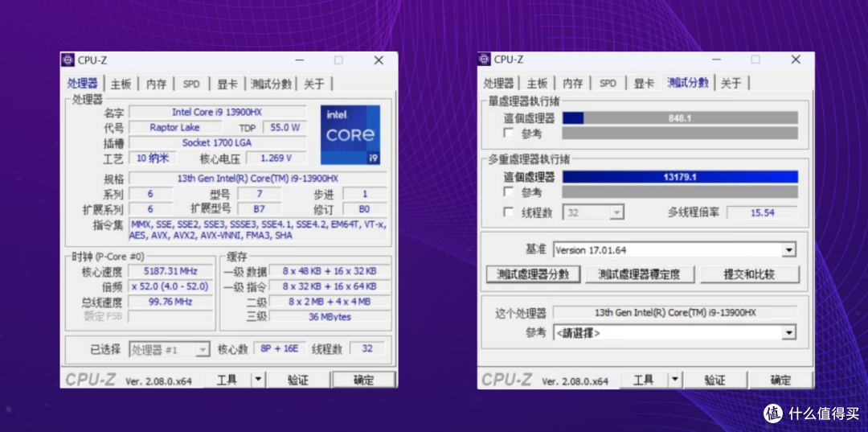Click the 三级 cache value 36 MBytes

click(330, 317)
